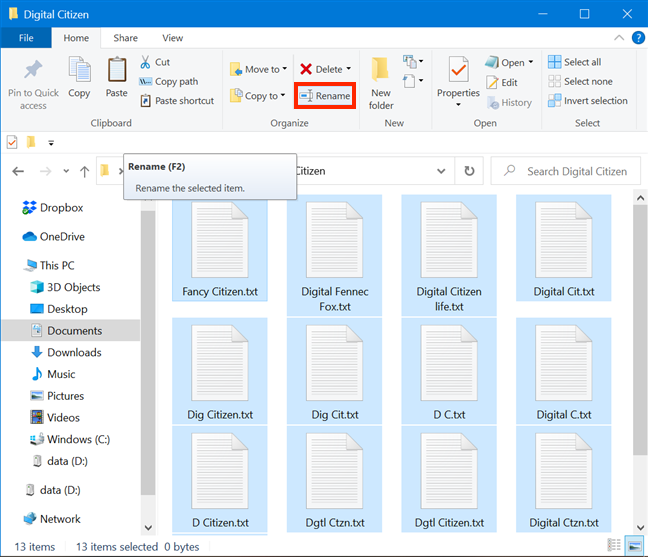Open Dropbox in navigation pane

point(52,207)
